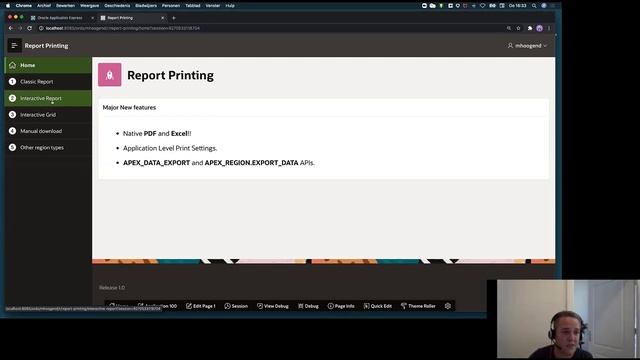Open the Chrome extensions puzzle icon
This screenshot has height=360, width=640.
530,28
